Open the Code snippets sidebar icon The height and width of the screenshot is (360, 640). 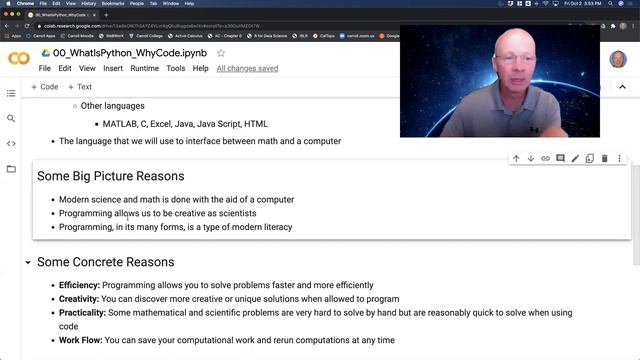(11, 144)
